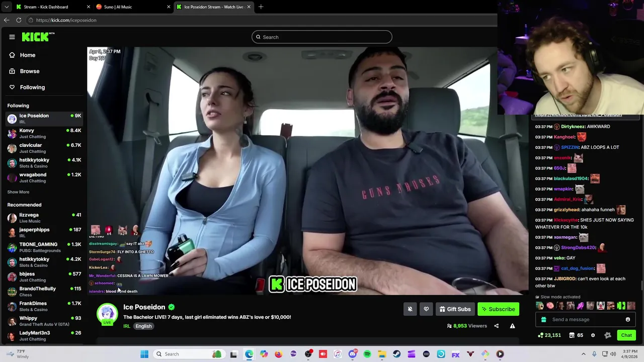Click the browser back arrow

coord(7,20)
